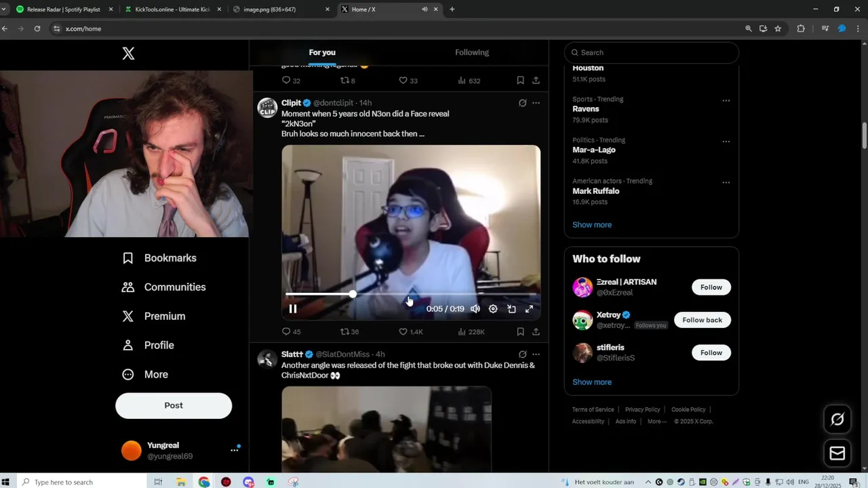
Task: Open the Duke Dennis fight video
Action: tap(387, 429)
